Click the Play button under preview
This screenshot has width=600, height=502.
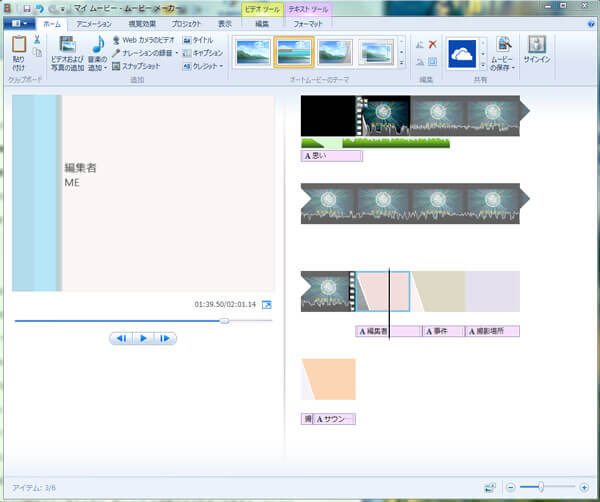tap(143, 338)
